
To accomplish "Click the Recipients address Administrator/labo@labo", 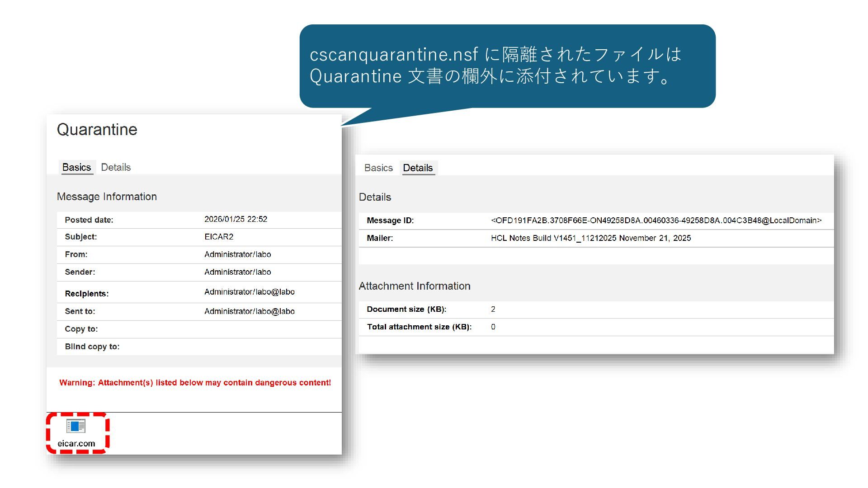I will (249, 292).
